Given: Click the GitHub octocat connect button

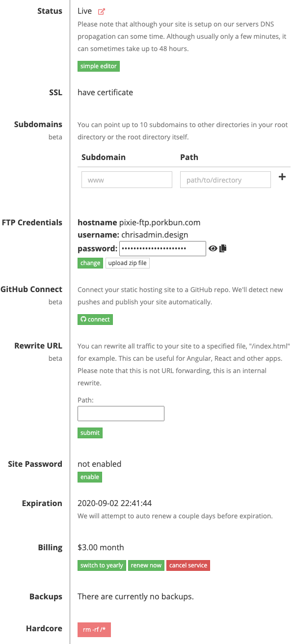Looking at the screenshot, I should (x=95, y=319).
